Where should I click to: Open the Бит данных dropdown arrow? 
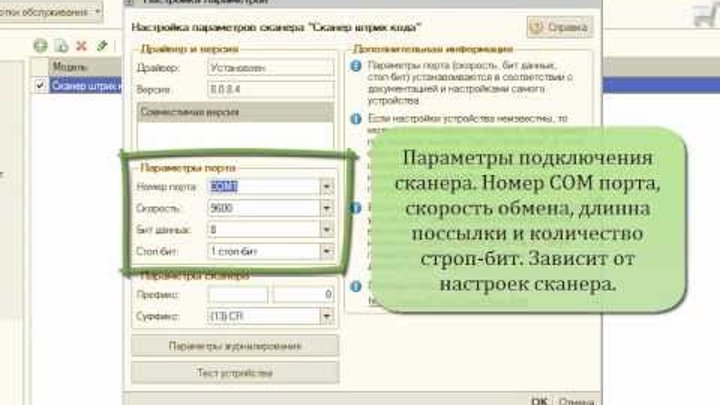tap(326, 229)
